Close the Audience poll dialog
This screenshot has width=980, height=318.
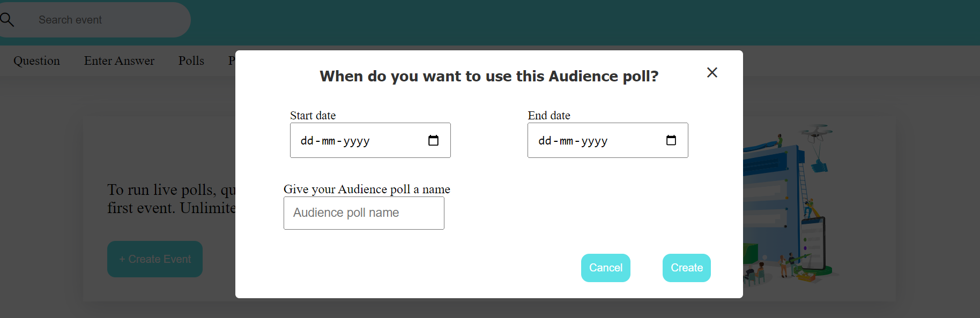point(712,72)
